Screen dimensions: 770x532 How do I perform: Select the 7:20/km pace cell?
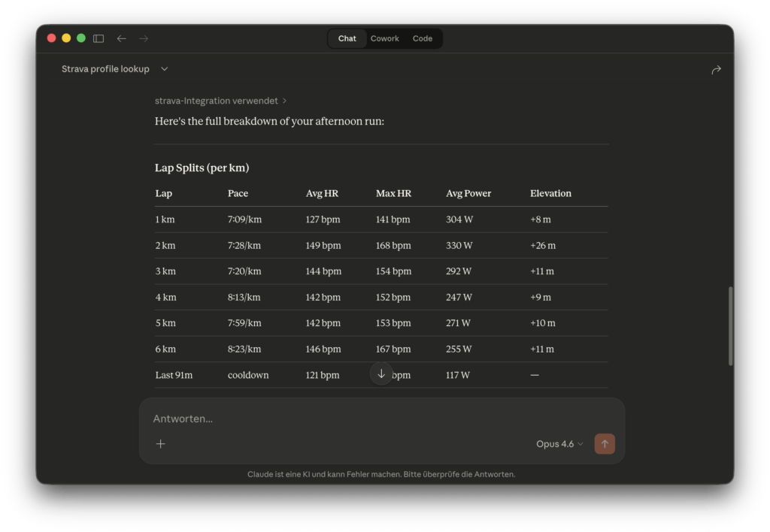click(244, 271)
